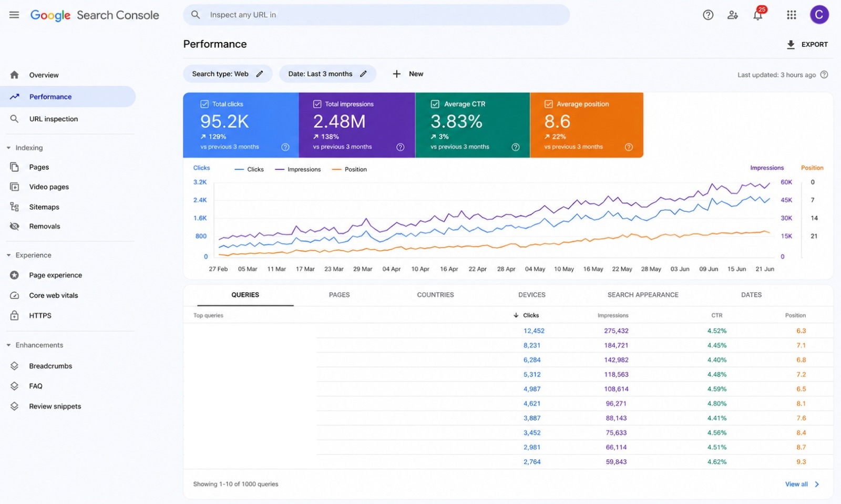Toggle the Average position checkbox
The width and height of the screenshot is (841, 504).
pyautogui.click(x=548, y=104)
